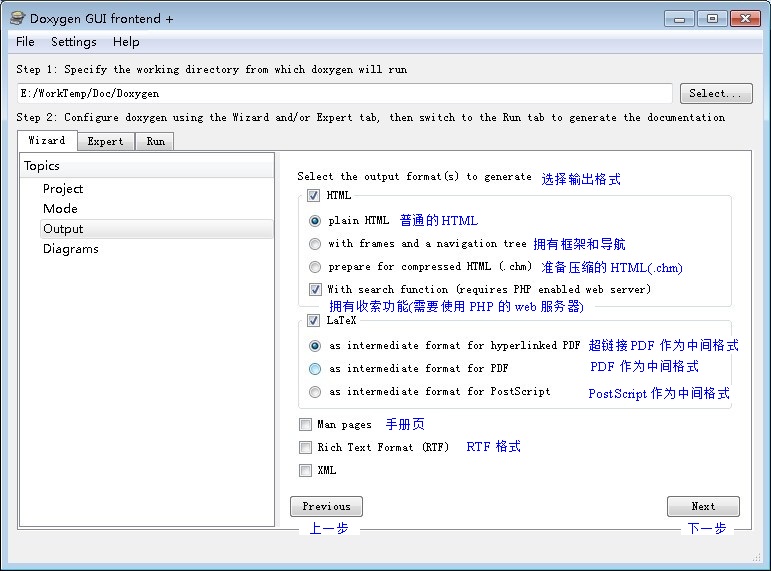Select Diagrams in the Topics list
The image size is (771, 571).
tap(71, 249)
